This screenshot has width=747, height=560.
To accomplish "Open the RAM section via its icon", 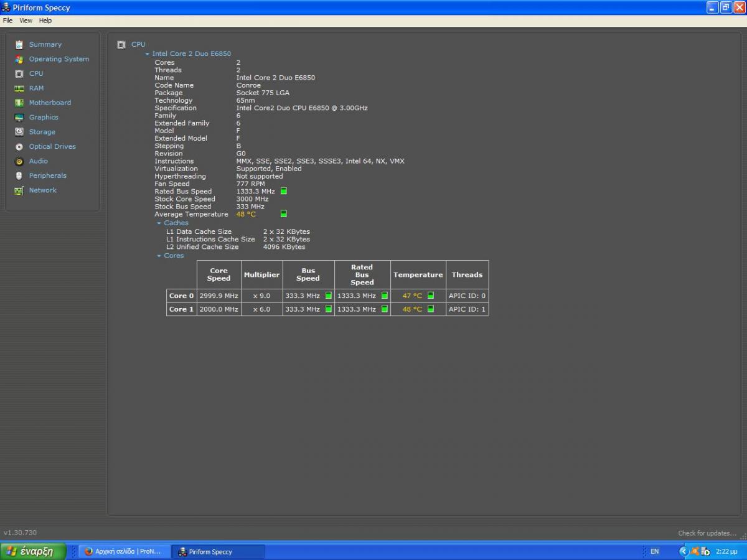I will 19,88.
